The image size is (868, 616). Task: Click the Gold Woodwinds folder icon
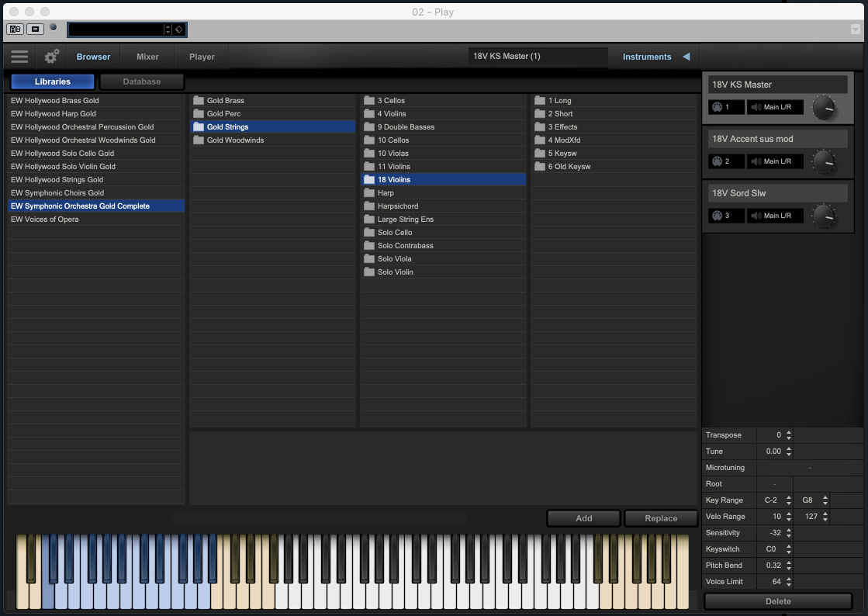point(198,140)
